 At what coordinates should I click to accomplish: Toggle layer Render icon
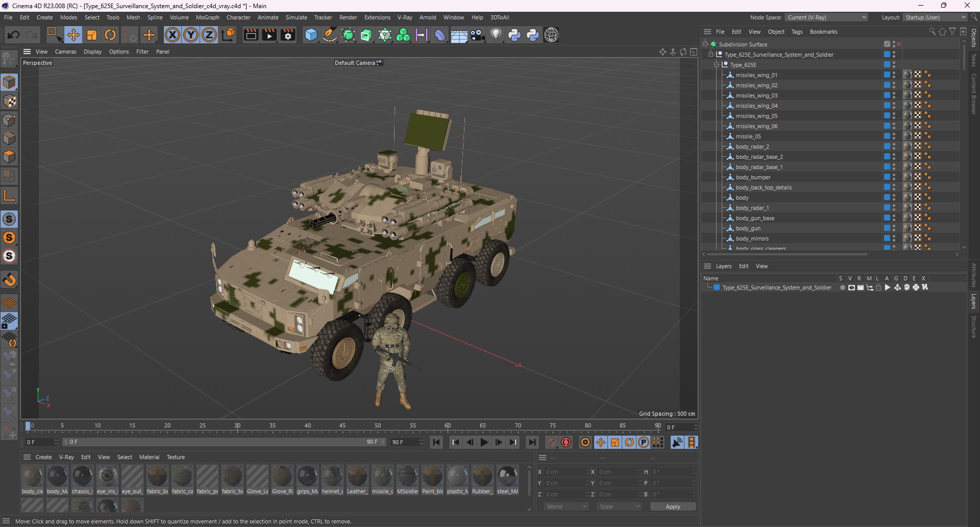click(861, 288)
